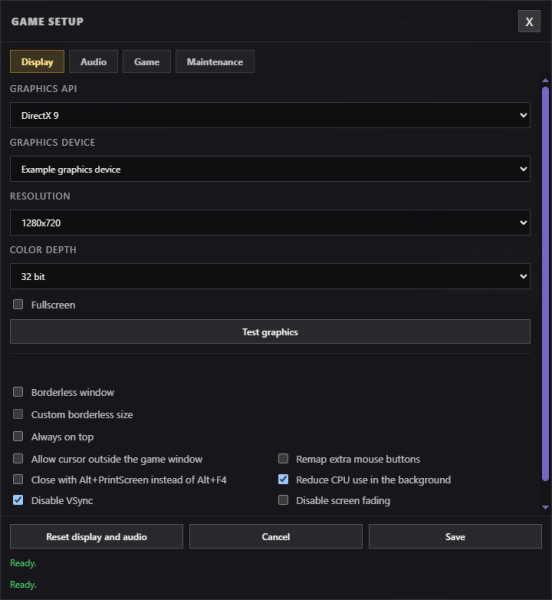The width and height of the screenshot is (552, 600).
Task: Tick Disable screen fading checkbox
Action: 283,500
